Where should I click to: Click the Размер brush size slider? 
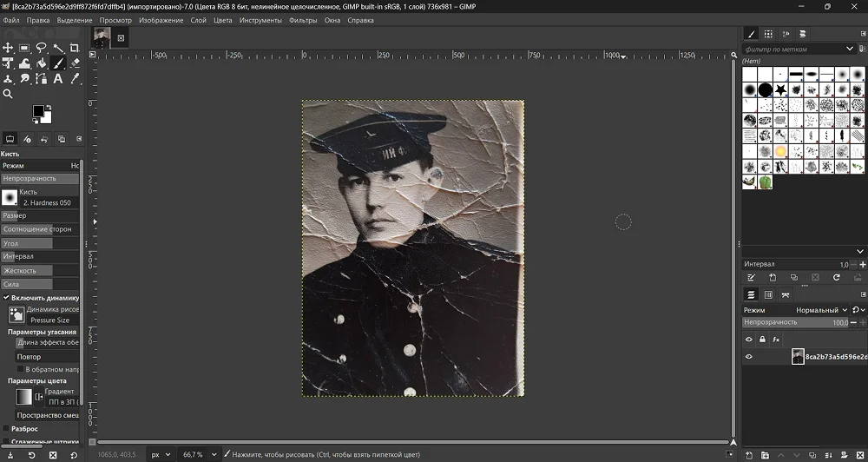click(x=40, y=215)
